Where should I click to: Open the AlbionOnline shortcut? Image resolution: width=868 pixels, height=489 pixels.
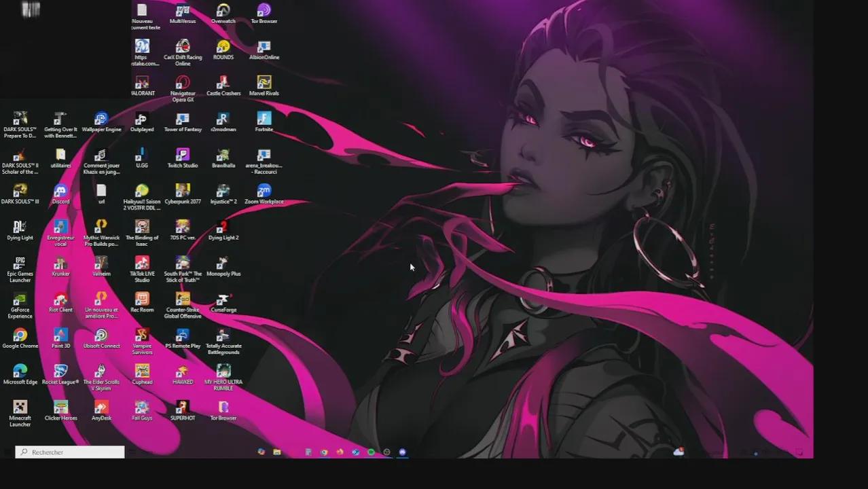264,50
